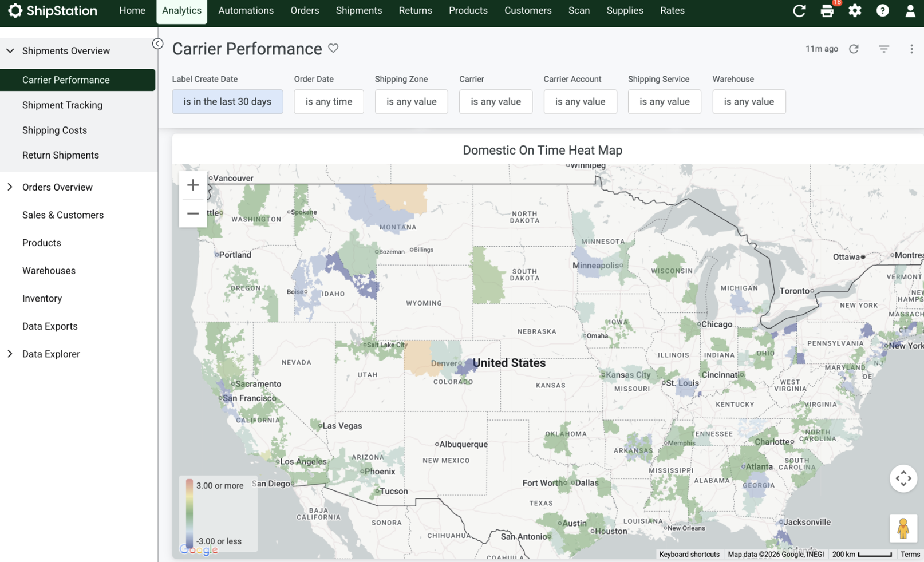Open the help question mark
Image resolution: width=924 pixels, height=562 pixels.
882,11
